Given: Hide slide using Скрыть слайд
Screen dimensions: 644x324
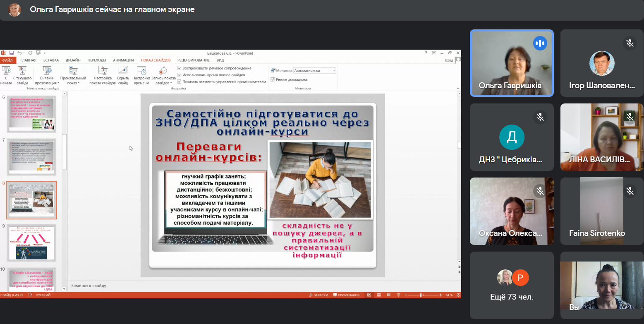Looking at the screenshot, I should (x=123, y=71).
